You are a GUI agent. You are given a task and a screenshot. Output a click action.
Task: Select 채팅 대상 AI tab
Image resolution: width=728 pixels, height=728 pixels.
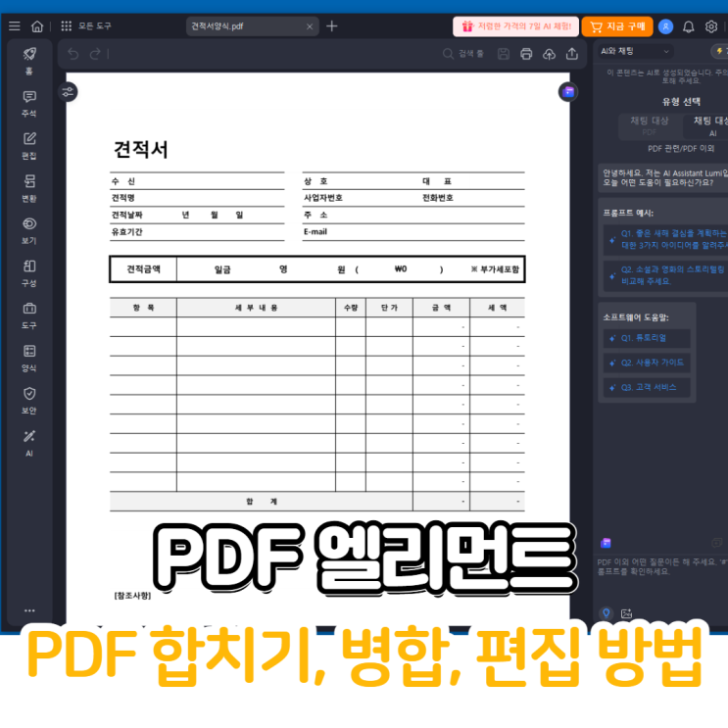point(706,126)
